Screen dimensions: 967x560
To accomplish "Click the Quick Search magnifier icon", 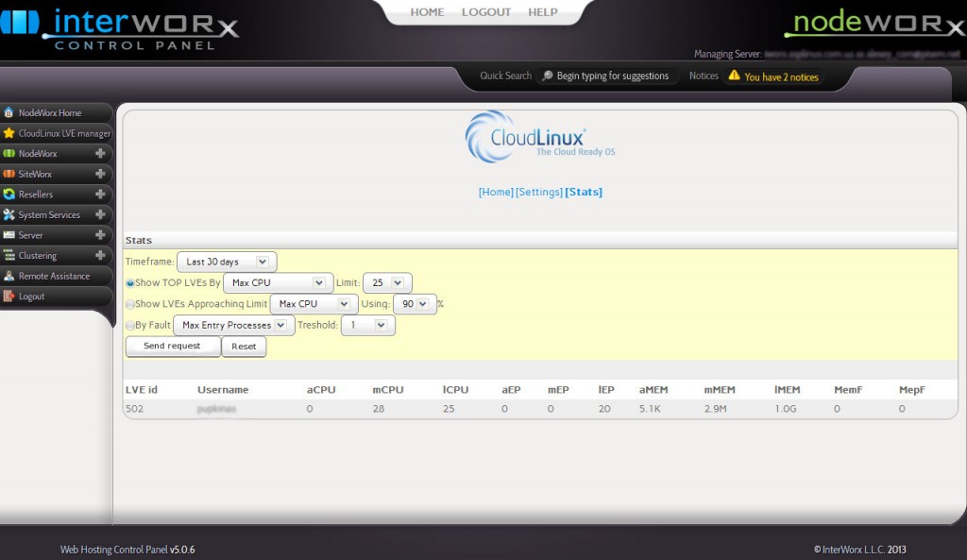I will click(x=547, y=76).
